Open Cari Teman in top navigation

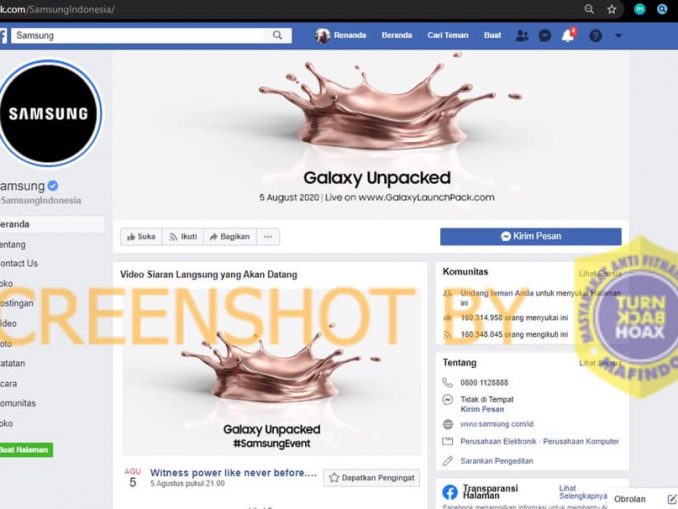tap(448, 35)
